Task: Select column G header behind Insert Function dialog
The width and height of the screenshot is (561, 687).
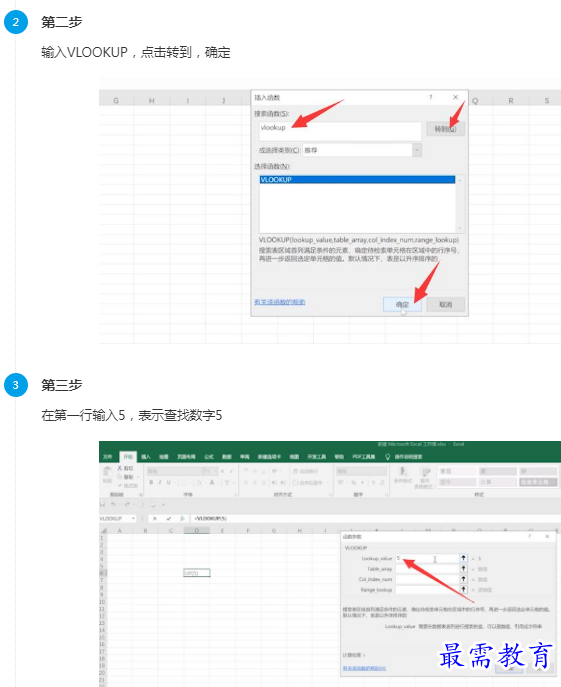Action: [x=116, y=101]
